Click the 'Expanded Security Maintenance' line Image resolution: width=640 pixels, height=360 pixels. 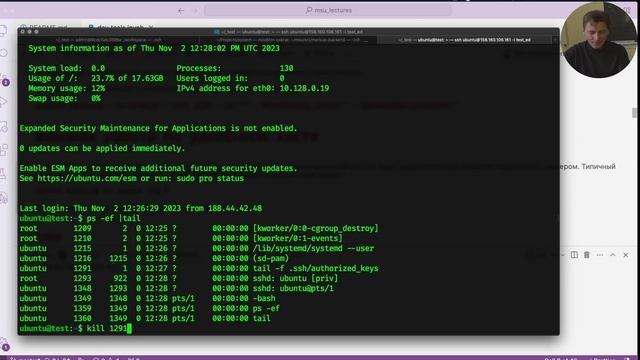158,128
